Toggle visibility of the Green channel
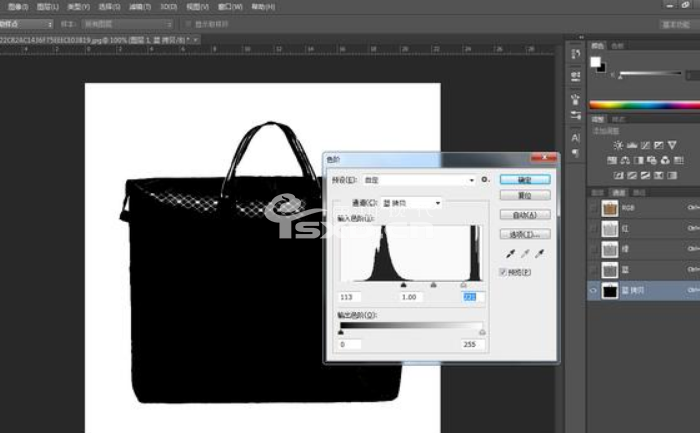Viewport: 700px width, 433px height. point(593,249)
